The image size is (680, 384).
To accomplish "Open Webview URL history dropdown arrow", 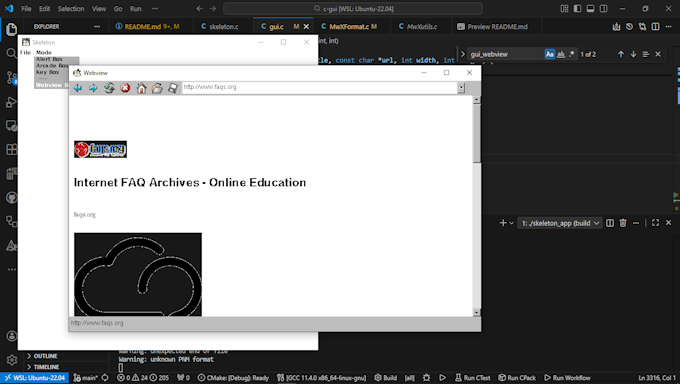I will (x=461, y=88).
